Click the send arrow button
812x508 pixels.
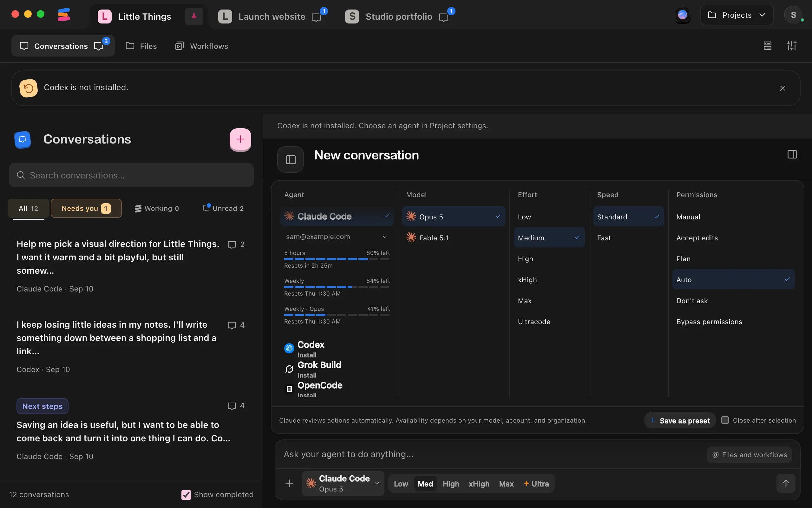coord(786,483)
